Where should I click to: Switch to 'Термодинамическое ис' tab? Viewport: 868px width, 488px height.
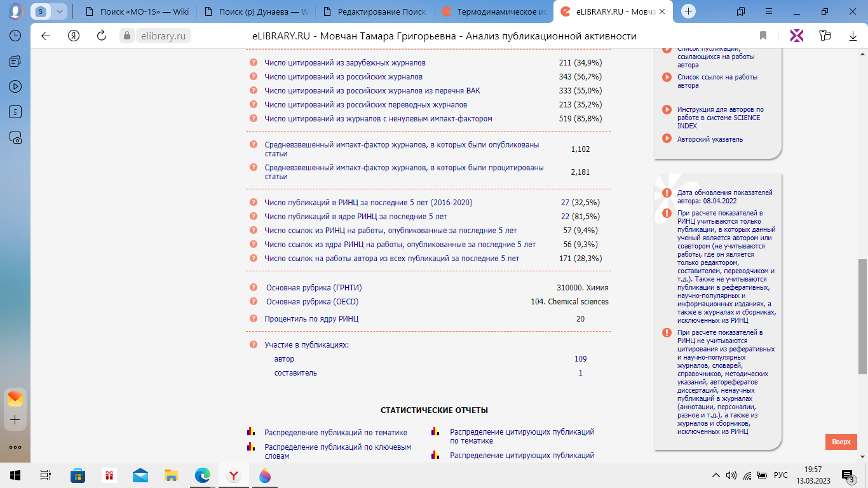pyautogui.click(x=494, y=11)
